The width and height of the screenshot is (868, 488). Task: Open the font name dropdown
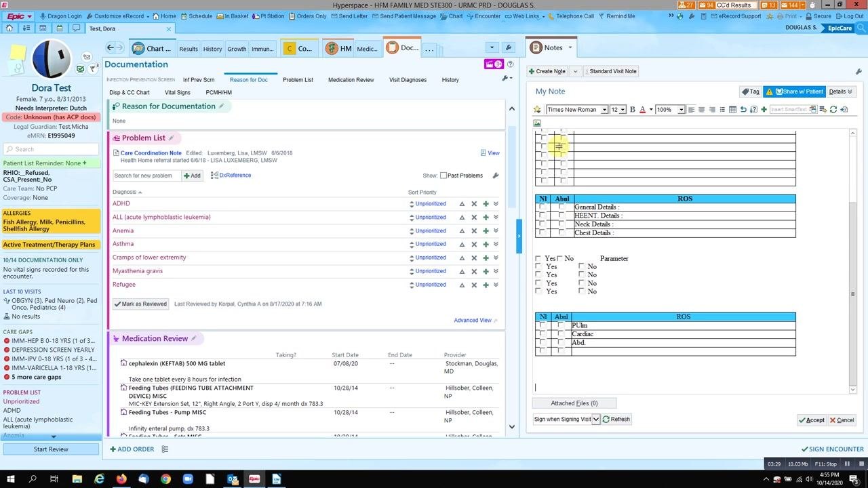pyautogui.click(x=604, y=110)
